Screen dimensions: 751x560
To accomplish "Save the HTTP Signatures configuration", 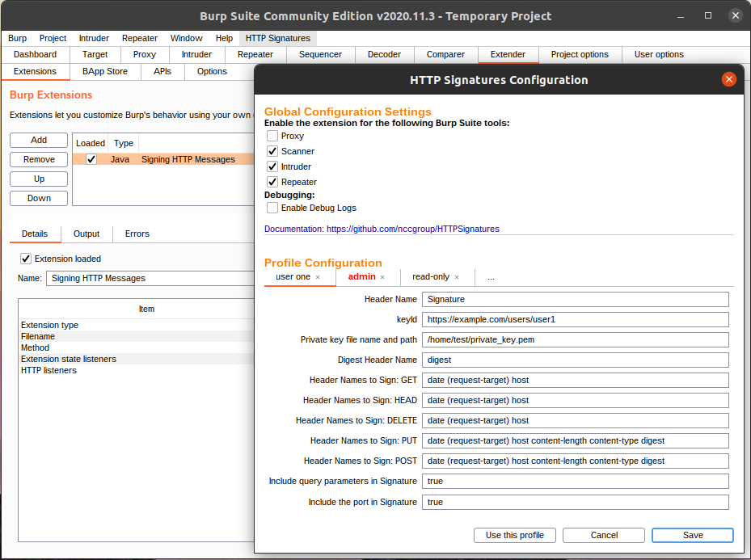I will [x=693, y=535].
